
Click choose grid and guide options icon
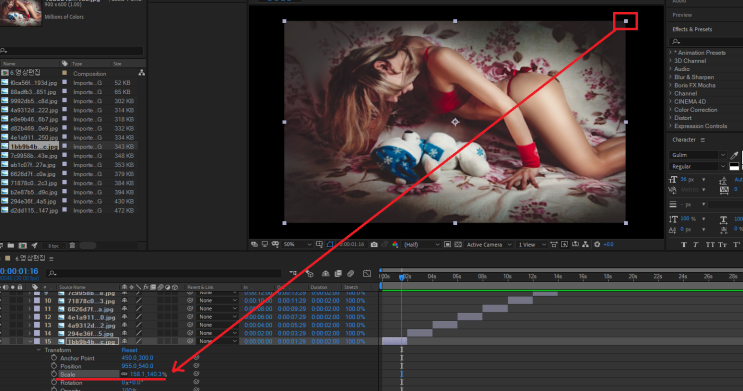pos(319,245)
